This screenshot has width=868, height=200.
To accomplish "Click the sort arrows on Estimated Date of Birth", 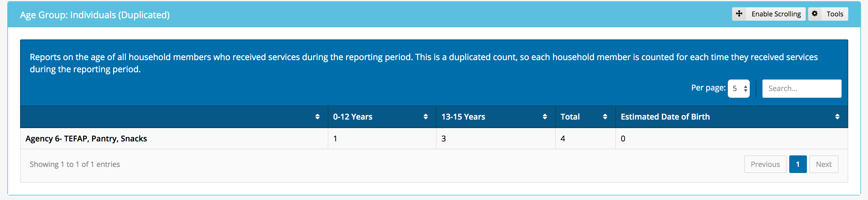I will [x=838, y=117].
